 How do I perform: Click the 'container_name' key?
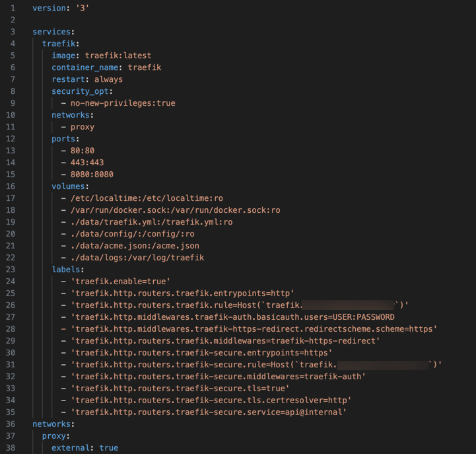point(85,67)
